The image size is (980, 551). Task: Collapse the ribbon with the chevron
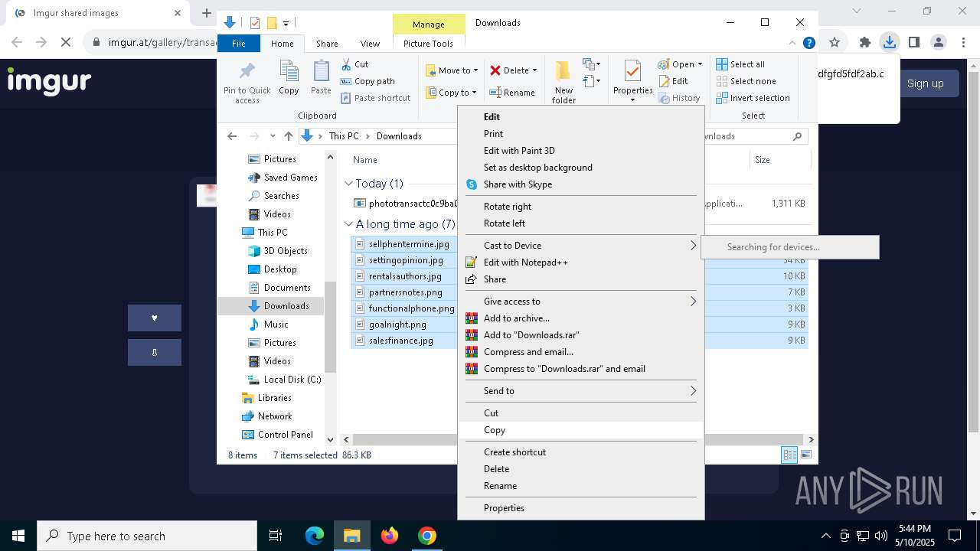click(x=792, y=44)
